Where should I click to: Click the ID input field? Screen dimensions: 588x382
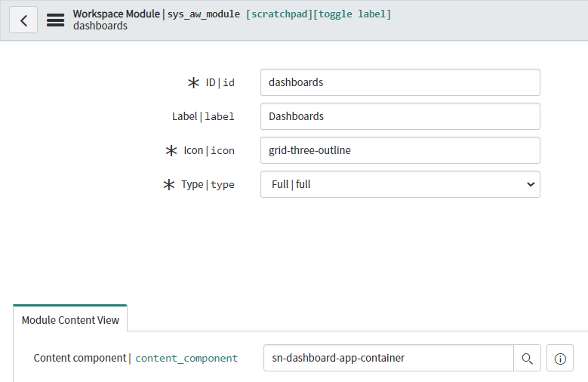400,82
